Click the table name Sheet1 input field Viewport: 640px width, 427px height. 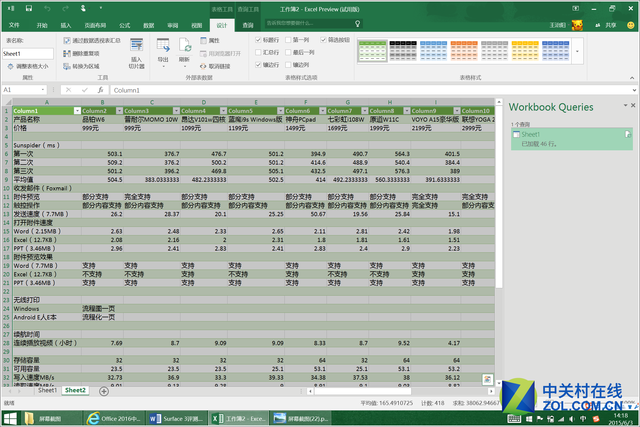pyautogui.click(x=28, y=53)
